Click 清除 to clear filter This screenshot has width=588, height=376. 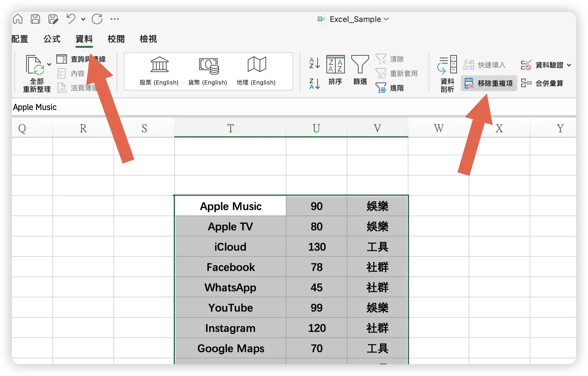(x=390, y=59)
